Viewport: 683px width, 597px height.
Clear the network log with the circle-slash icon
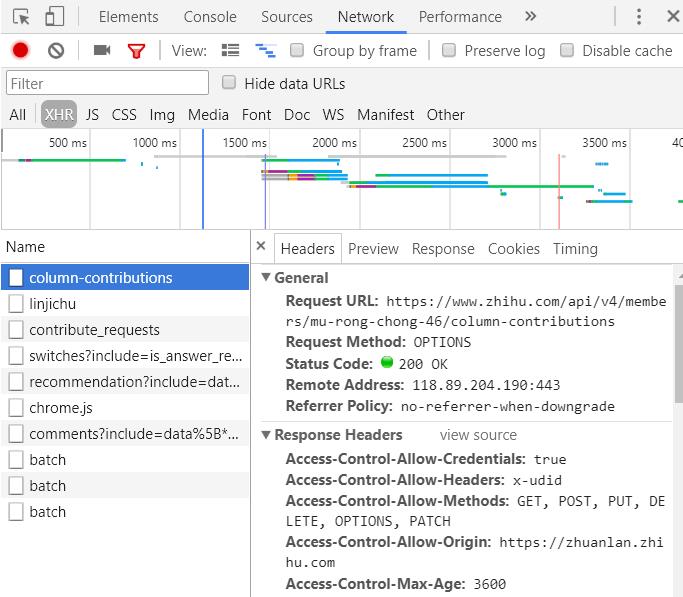56,51
